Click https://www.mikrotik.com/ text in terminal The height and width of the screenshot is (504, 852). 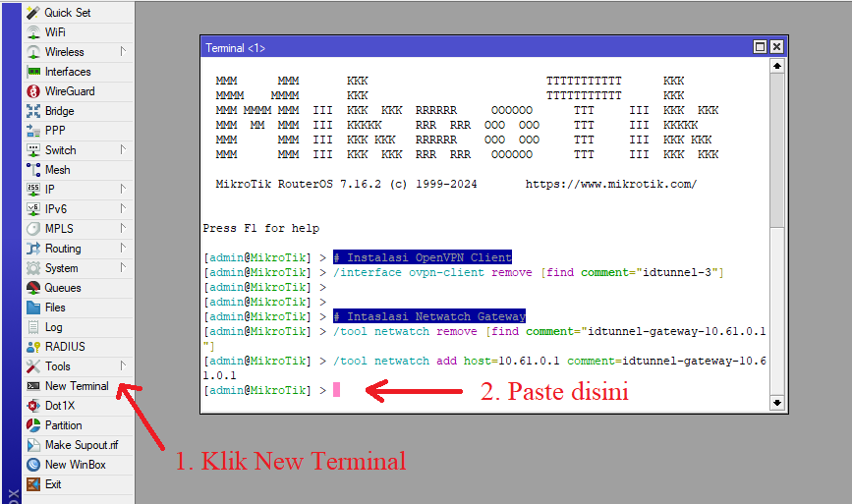[x=610, y=184]
